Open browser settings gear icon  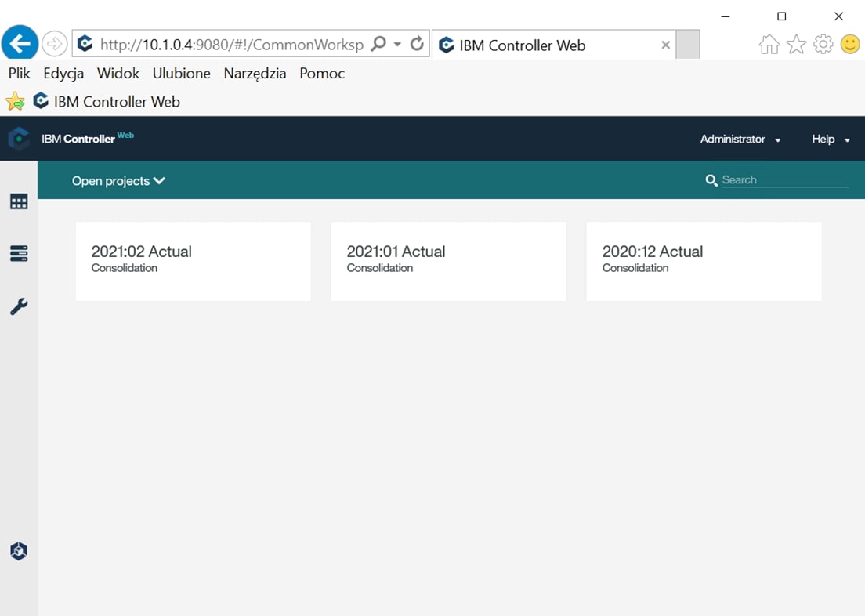coord(823,45)
